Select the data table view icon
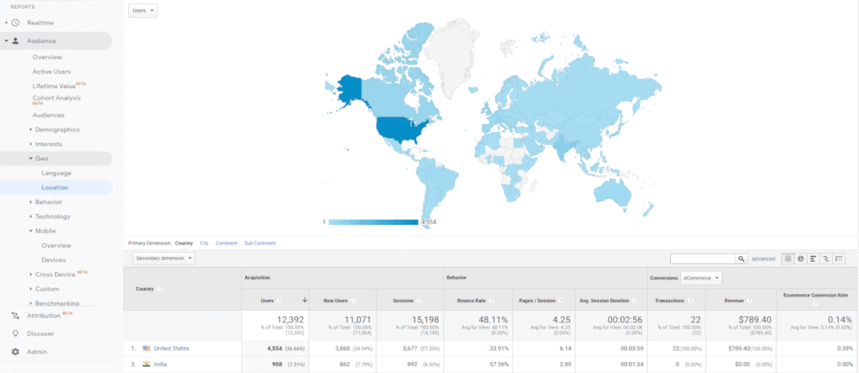Image resolution: width=859 pixels, height=373 pixels. 788,259
